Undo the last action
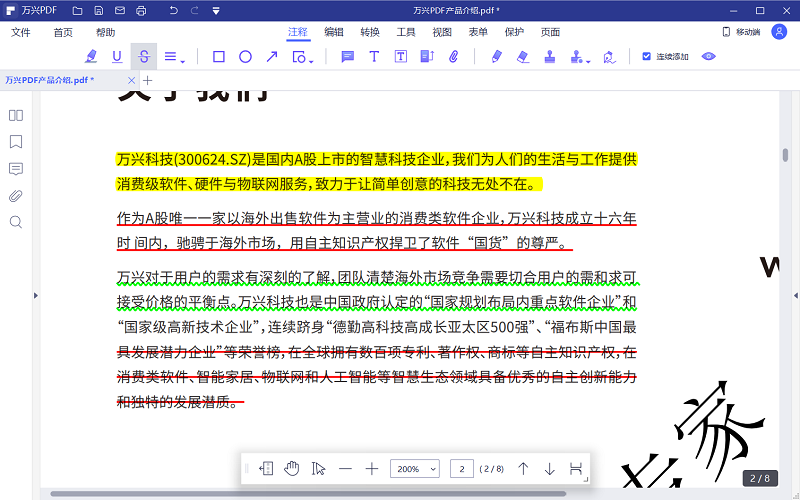The image size is (800, 500). 173,10
